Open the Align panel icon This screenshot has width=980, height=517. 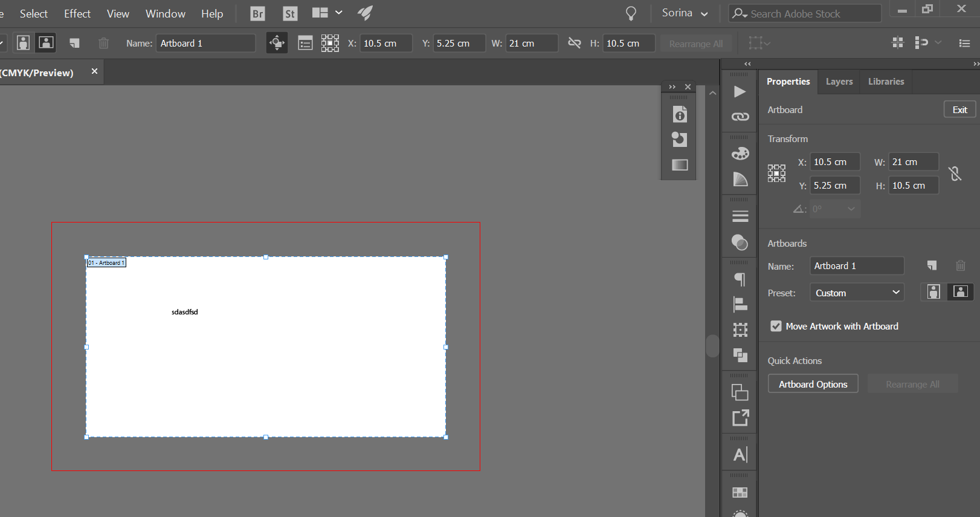(x=740, y=304)
